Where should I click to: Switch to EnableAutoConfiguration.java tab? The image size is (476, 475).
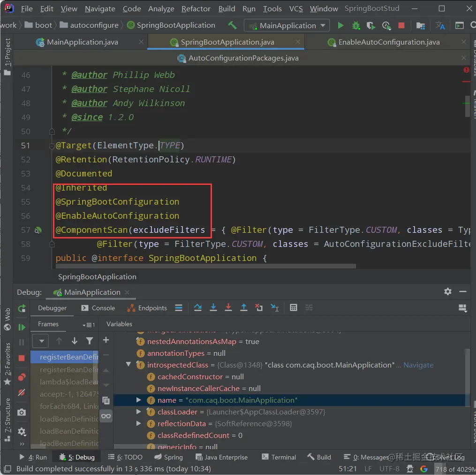tap(389, 42)
